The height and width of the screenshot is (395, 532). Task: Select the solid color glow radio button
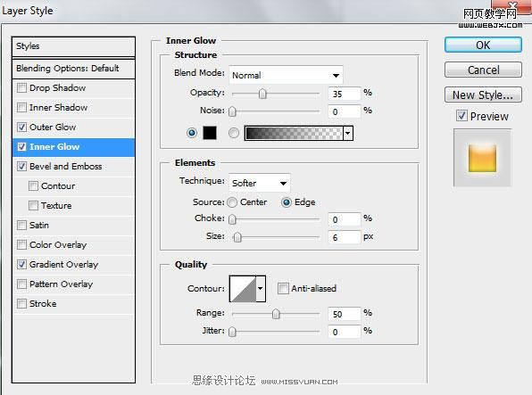(192, 133)
